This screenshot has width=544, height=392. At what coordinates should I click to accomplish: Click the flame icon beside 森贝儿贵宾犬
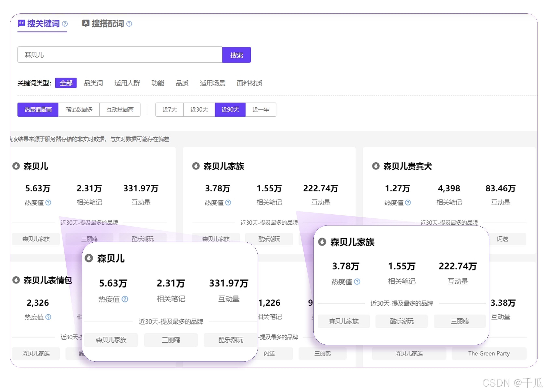click(x=376, y=166)
